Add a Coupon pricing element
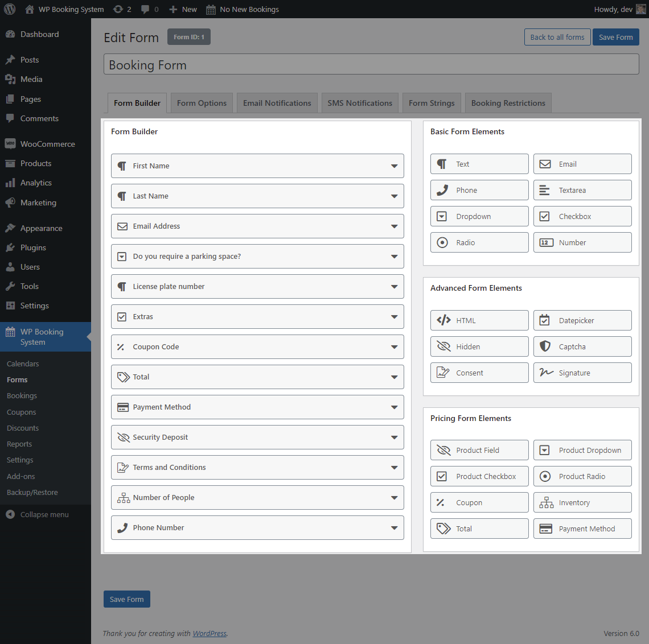The width and height of the screenshot is (649, 644). tap(479, 502)
